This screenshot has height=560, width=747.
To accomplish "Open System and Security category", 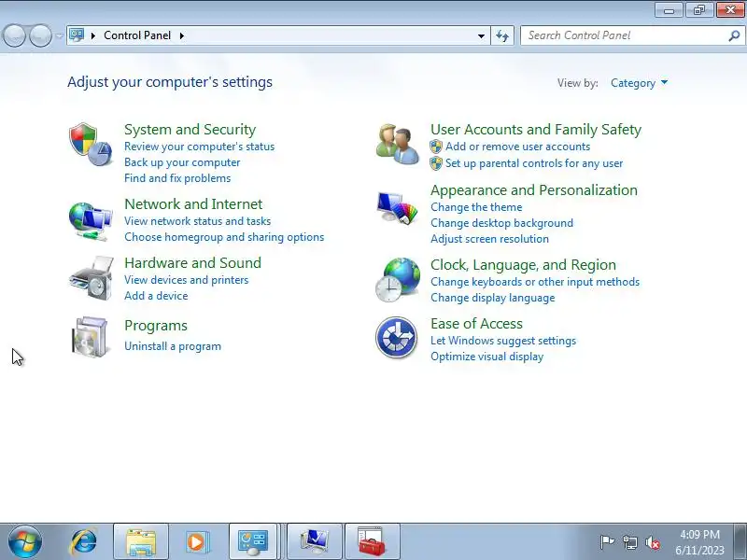I will pyautogui.click(x=190, y=130).
